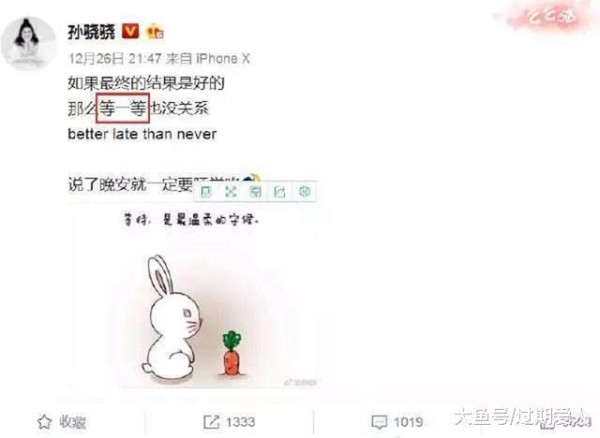Click the star icon to favorite post

44,422
